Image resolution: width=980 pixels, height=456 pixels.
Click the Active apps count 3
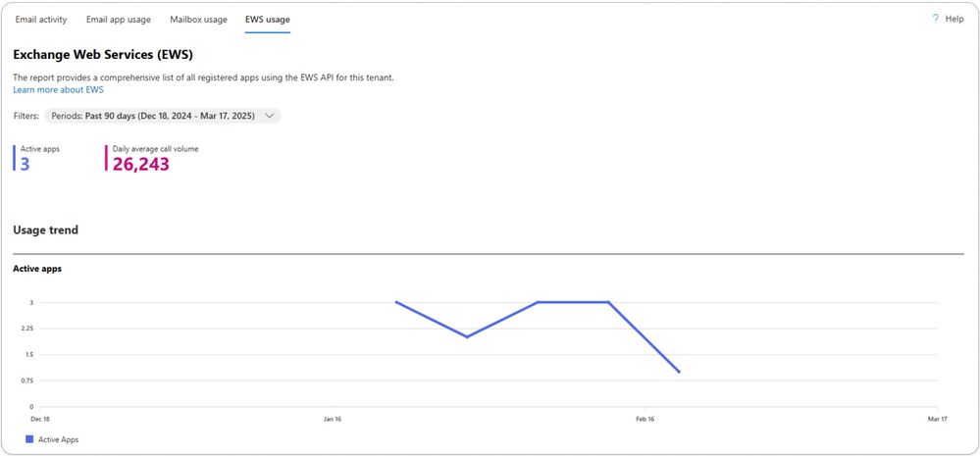point(25,165)
